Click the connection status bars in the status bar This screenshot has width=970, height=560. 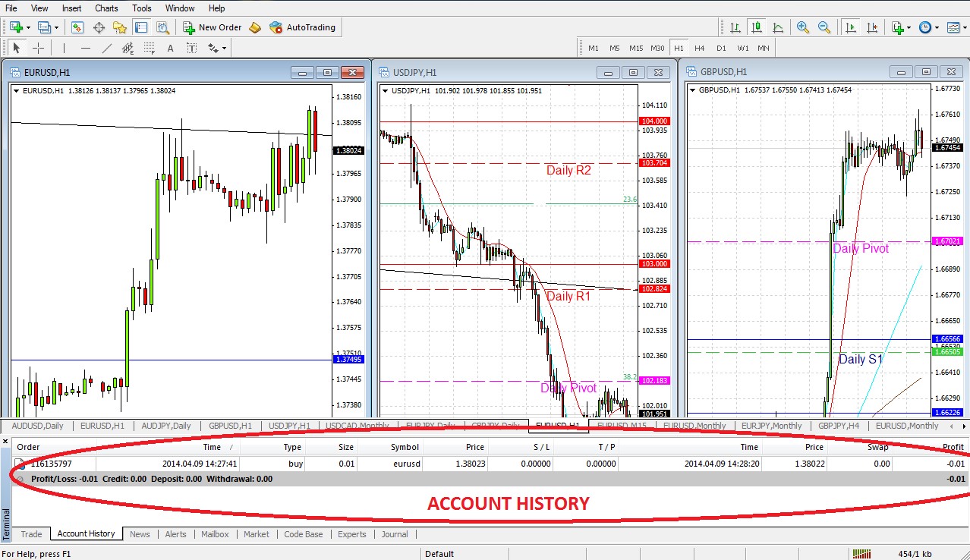pyautogui.click(x=863, y=553)
